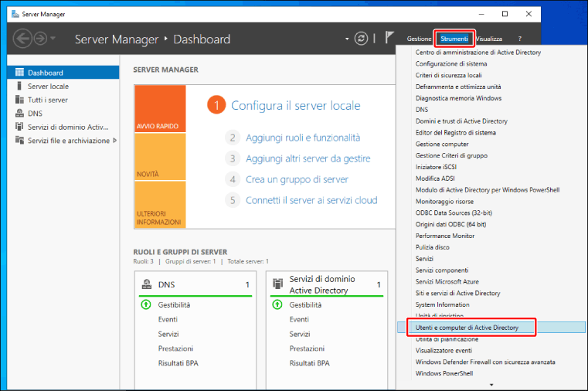The image size is (588, 391).
Task: Choose Gestione Criteri di gruppo menu entry
Action: tap(451, 155)
